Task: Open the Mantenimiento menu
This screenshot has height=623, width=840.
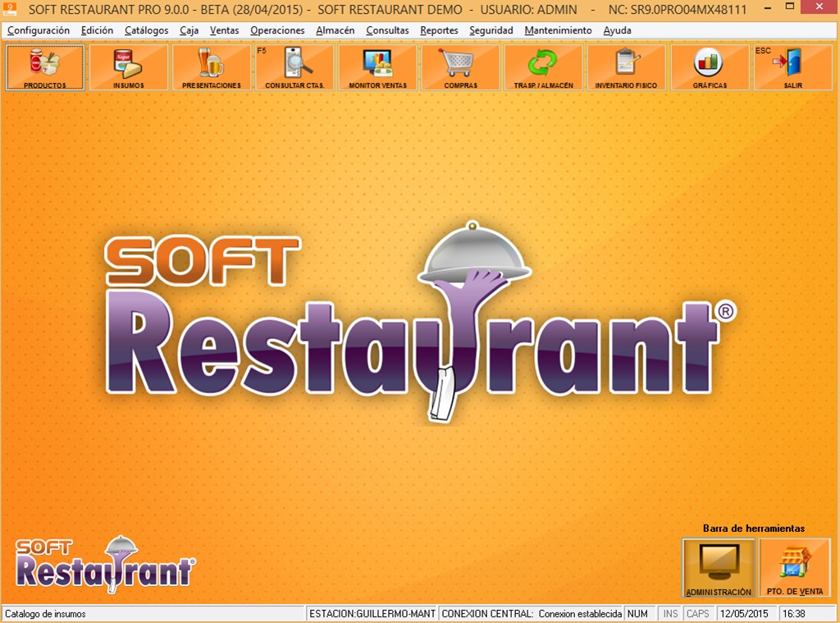Action: [x=558, y=30]
